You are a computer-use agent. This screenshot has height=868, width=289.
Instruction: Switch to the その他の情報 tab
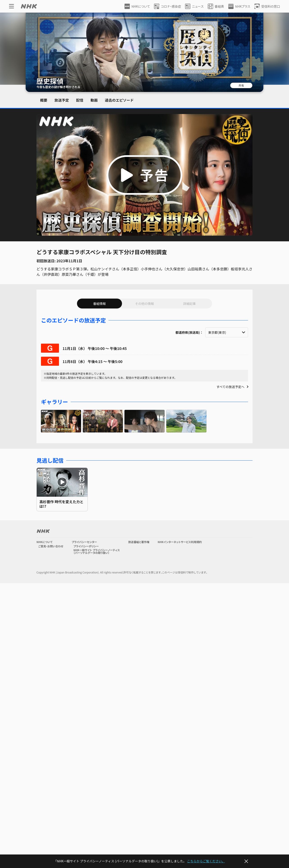pyautogui.click(x=144, y=304)
